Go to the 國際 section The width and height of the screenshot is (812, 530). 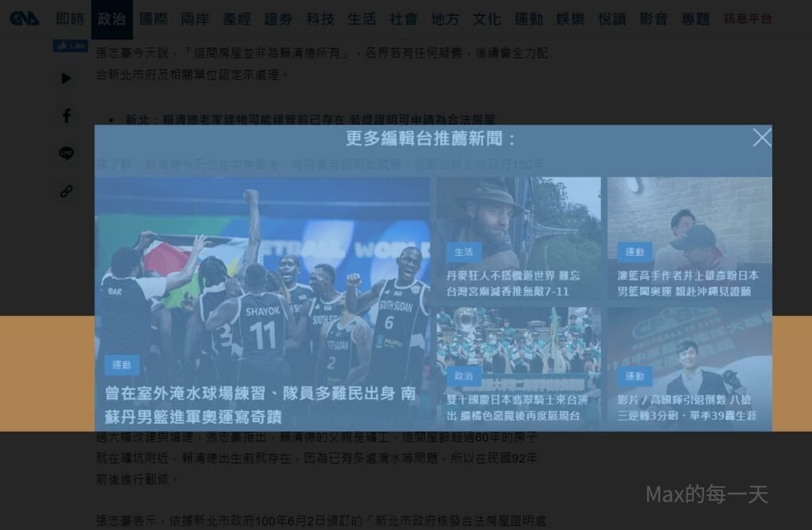point(153,19)
